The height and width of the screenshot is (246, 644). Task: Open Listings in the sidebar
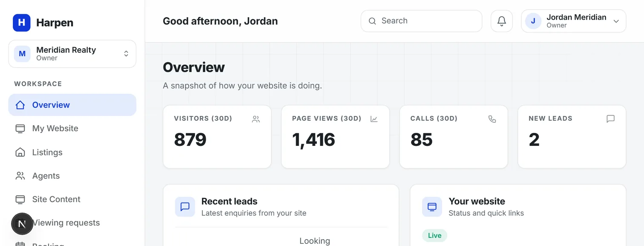[x=72, y=152]
